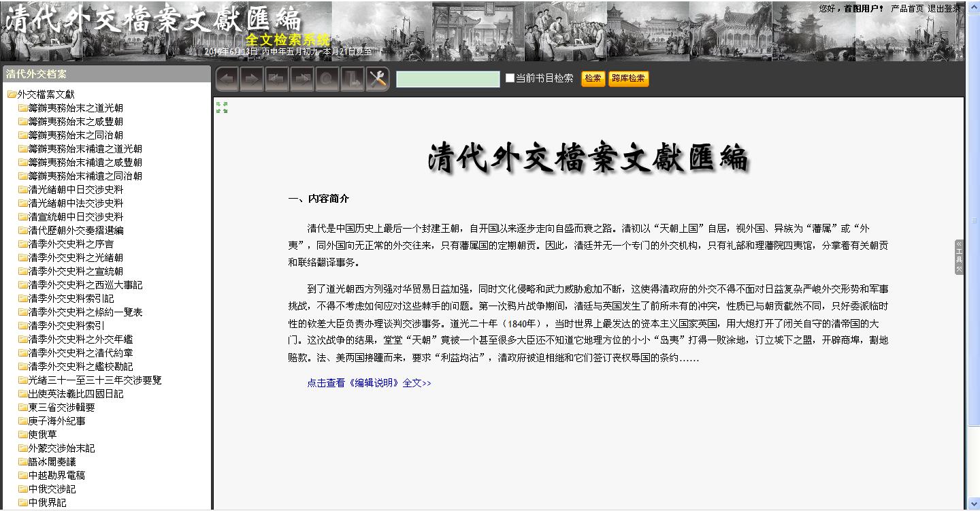Click the export document toolbar icon
Screen dimensions: 980x511
tap(353, 80)
